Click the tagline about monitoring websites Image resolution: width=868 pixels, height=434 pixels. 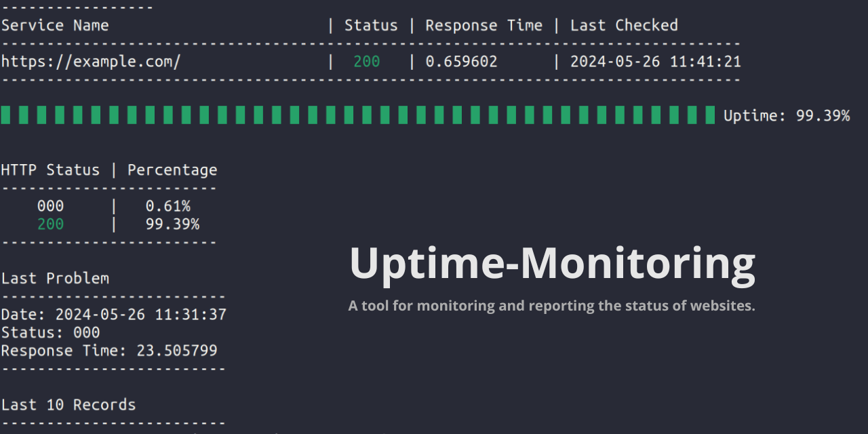pos(551,306)
